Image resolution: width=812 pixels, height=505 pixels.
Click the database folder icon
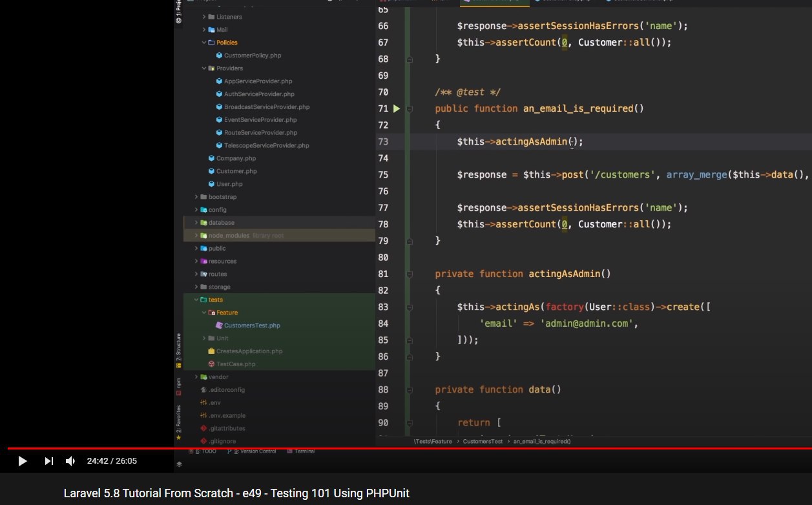(x=203, y=223)
